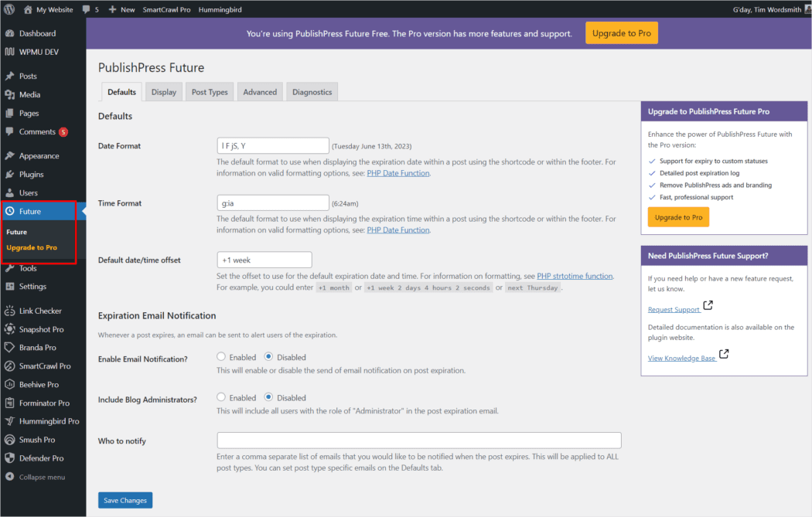Screen dimensions: 812x517
Task: Click the Forminator Pro icon
Action: click(x=9, y=403)
